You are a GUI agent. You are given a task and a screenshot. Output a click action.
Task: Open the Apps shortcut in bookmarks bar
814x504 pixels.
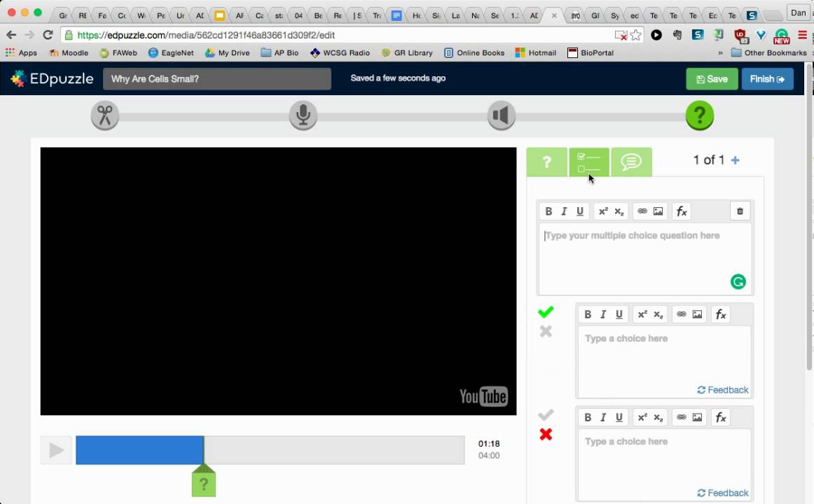coord(21,53)
